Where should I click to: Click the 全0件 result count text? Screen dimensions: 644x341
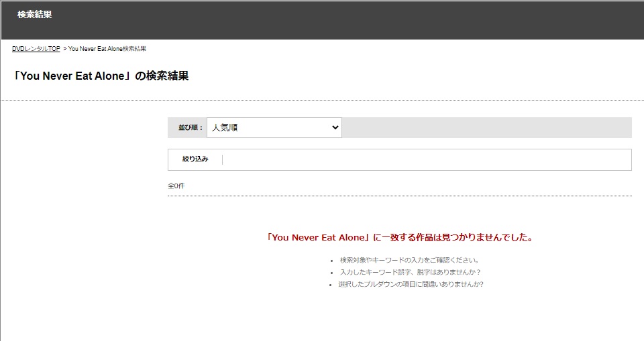(176, 186)
